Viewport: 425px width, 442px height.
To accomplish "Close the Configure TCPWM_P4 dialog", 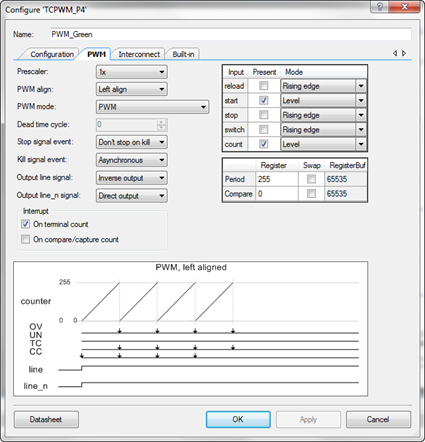I will [405, 7].
